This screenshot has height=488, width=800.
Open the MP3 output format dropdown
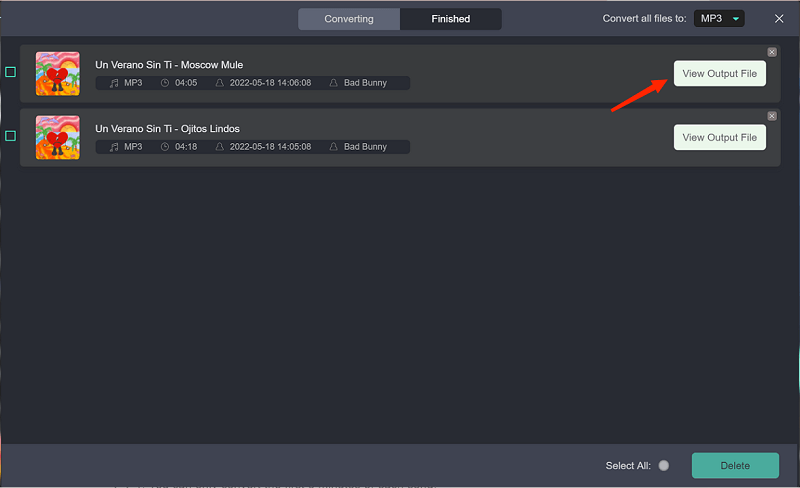[x=719, y=18]
